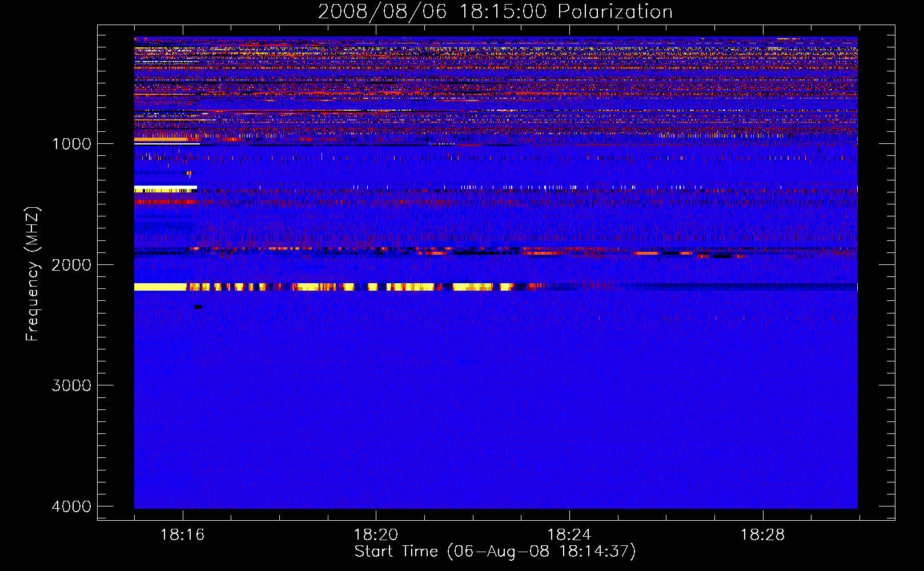Click the white bar near 1350 MHz at plot start
The height and width of the screenshot is (571, 924).
pos(166,188)
